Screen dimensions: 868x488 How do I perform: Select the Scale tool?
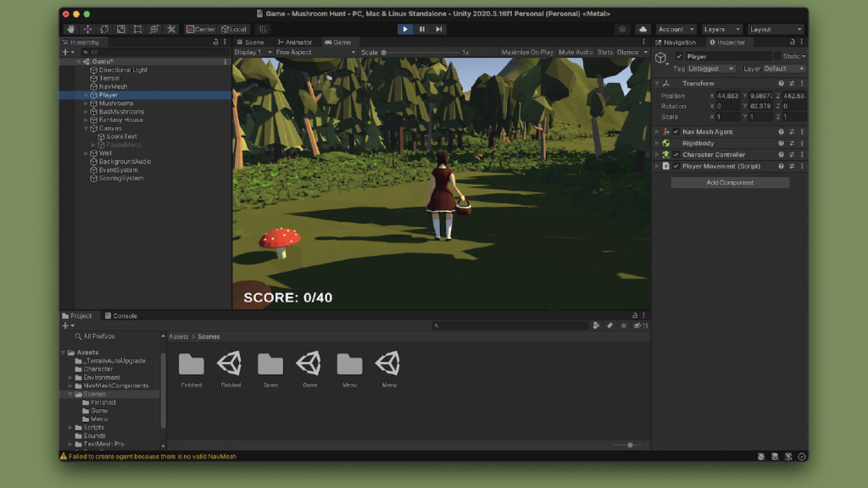click(121, 29)
